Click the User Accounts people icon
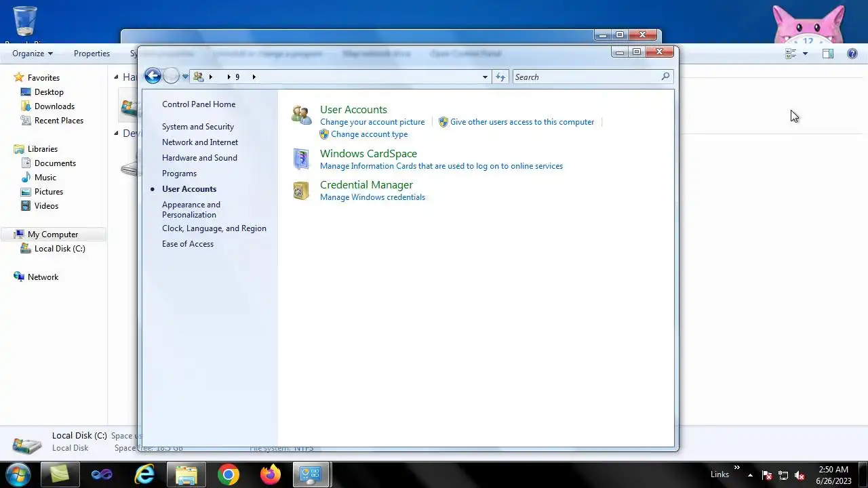This screenshot has height=488, width=868. tap(302, 115)
